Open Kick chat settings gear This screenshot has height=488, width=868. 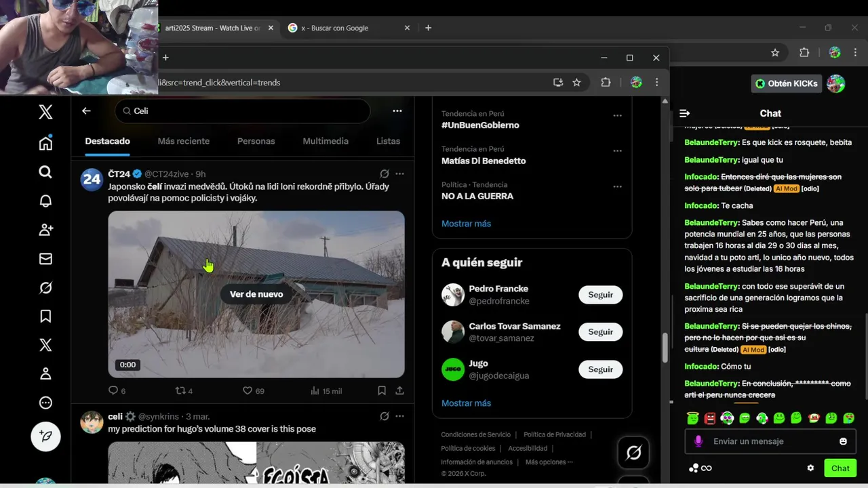tap(810, 468)
